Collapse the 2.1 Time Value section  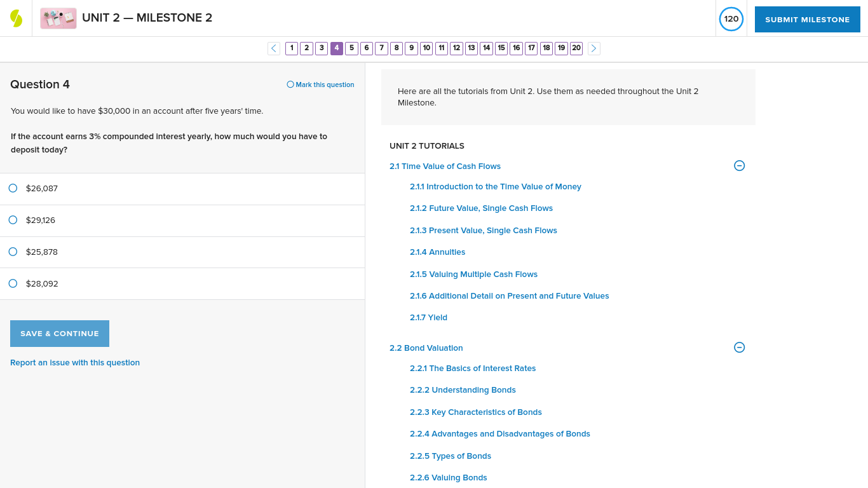[x=739, y=165]
